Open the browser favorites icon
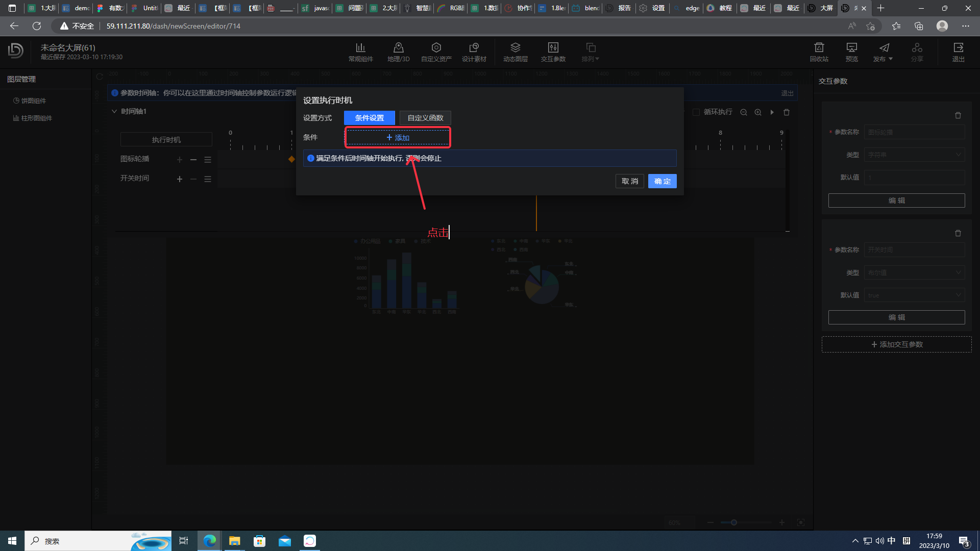Screen dimensions: 980x551 tap(896, 26)
